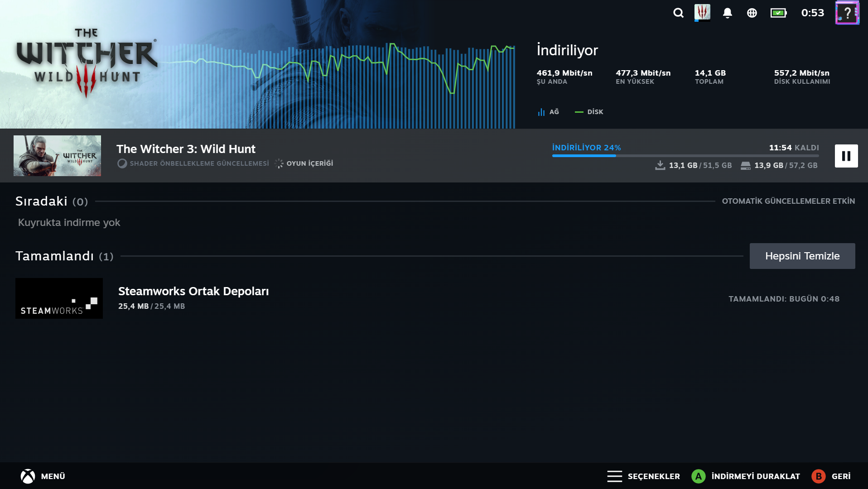The image size is (868, 489).
Task: Click Steamworks Ortak Depoları title
Action: pyautogui.click(x=193, y=291)
